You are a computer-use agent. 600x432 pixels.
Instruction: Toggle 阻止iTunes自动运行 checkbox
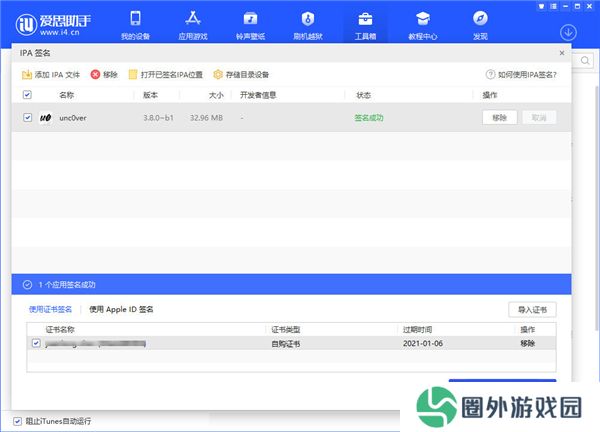(17, 421)
